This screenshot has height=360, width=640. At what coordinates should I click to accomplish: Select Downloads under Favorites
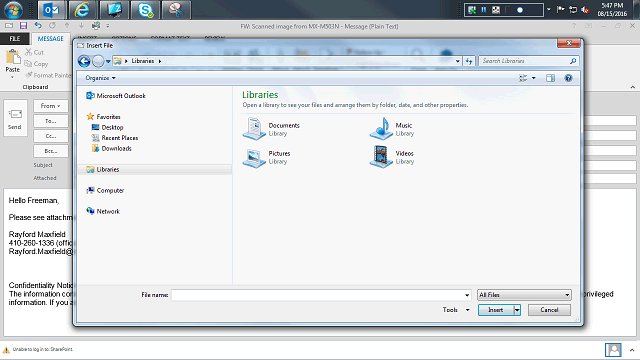(112, 149)
